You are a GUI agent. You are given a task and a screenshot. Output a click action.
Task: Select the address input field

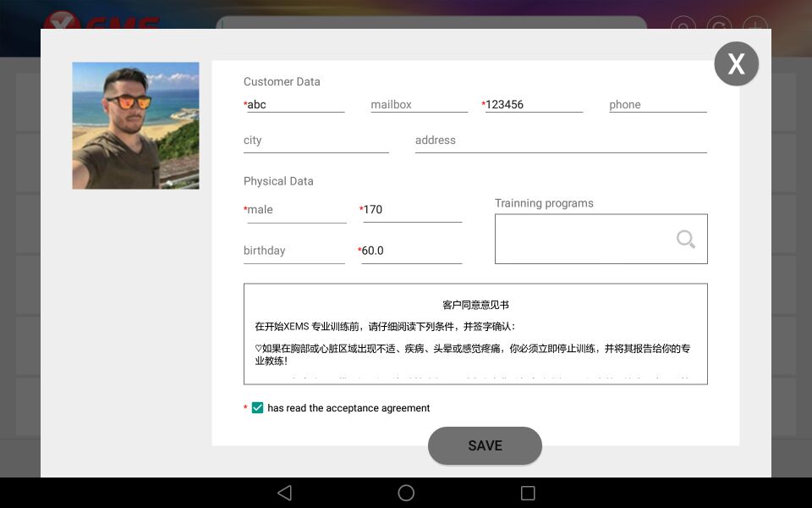[x=561, y=140]
